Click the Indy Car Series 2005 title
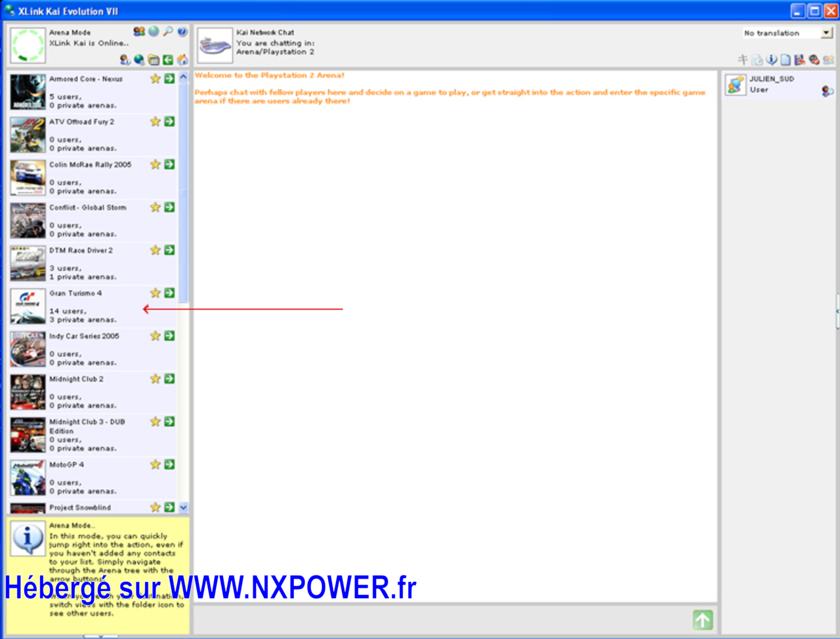The image size is (840, 639). pos(84,336)
